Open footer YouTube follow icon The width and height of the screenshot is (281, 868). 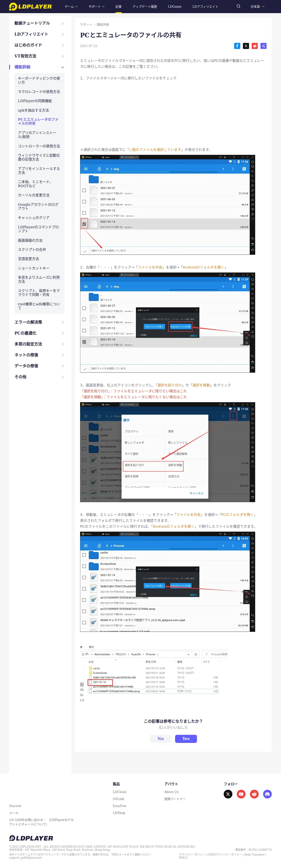[241, 794]
